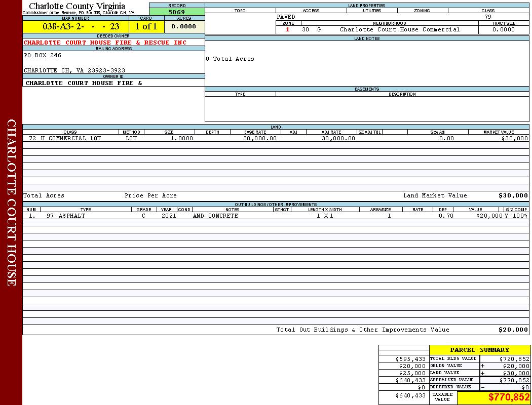Click the "0 Total Acres" land note

click(230, 59)
